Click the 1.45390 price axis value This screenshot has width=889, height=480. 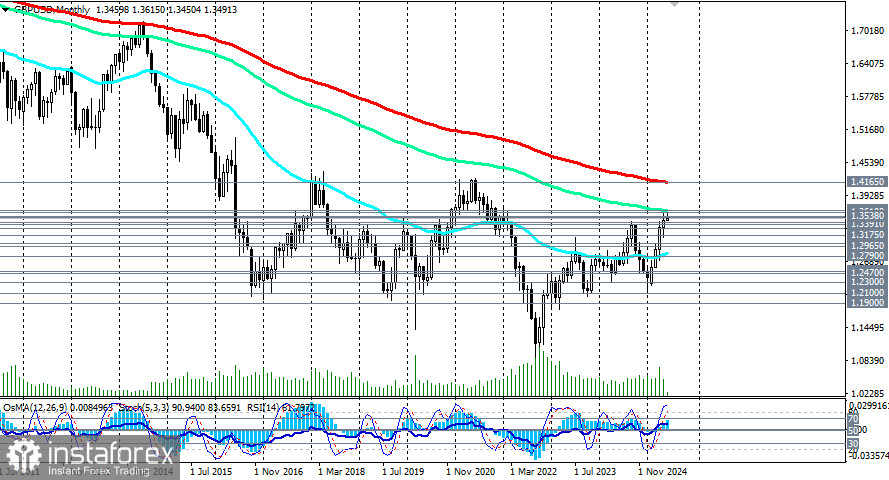867,163
